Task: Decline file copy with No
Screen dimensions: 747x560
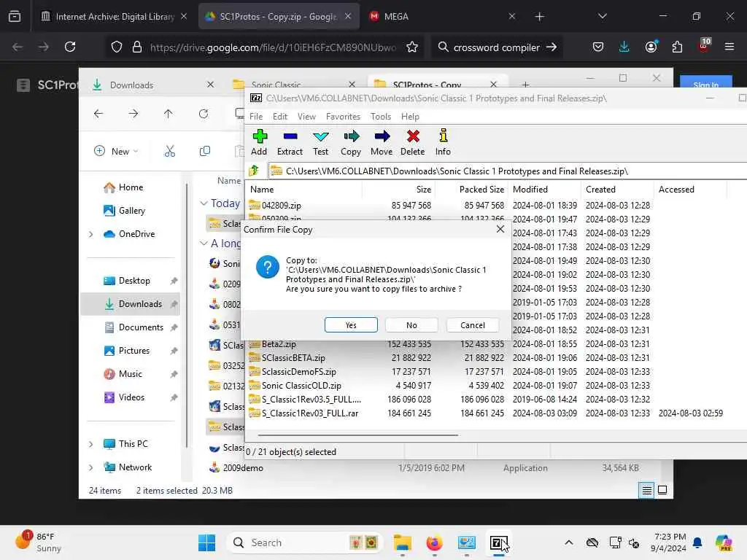Action: [x=411, y=325]
